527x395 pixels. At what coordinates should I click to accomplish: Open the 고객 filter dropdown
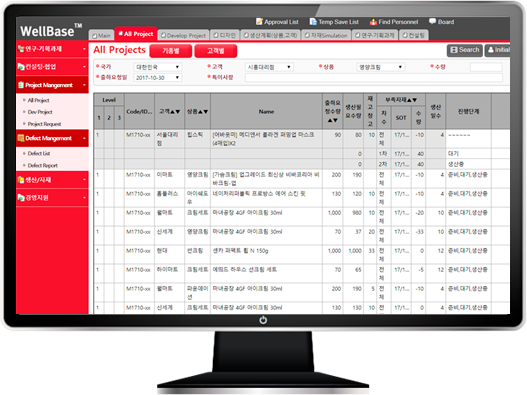269,67
